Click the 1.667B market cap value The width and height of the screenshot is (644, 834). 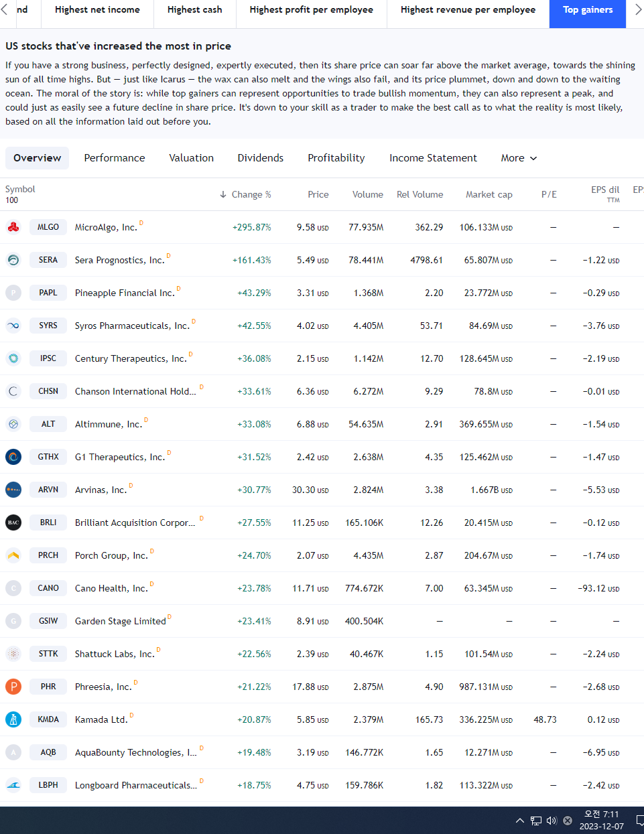pos(491,490)
